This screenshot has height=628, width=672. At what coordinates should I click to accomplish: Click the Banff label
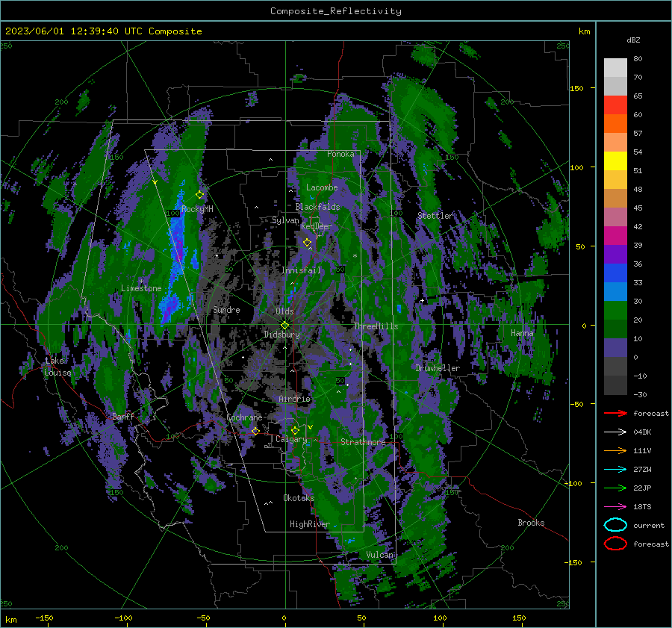click(x=123, y=416)
